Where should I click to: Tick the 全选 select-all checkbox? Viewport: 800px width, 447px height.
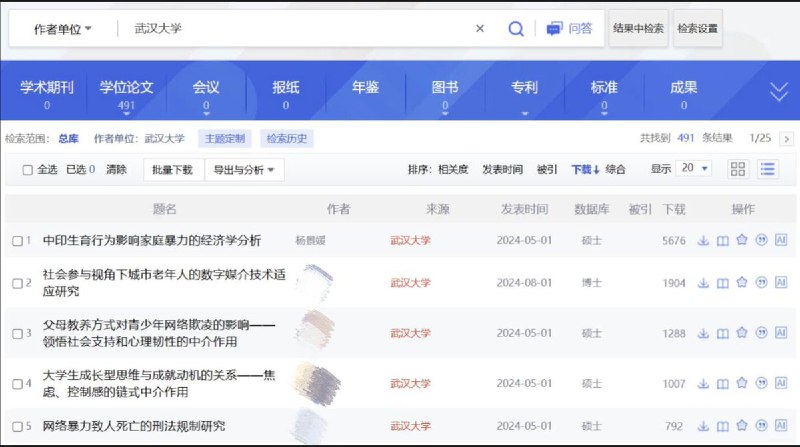pyautogui.click(x=28, y=170)
